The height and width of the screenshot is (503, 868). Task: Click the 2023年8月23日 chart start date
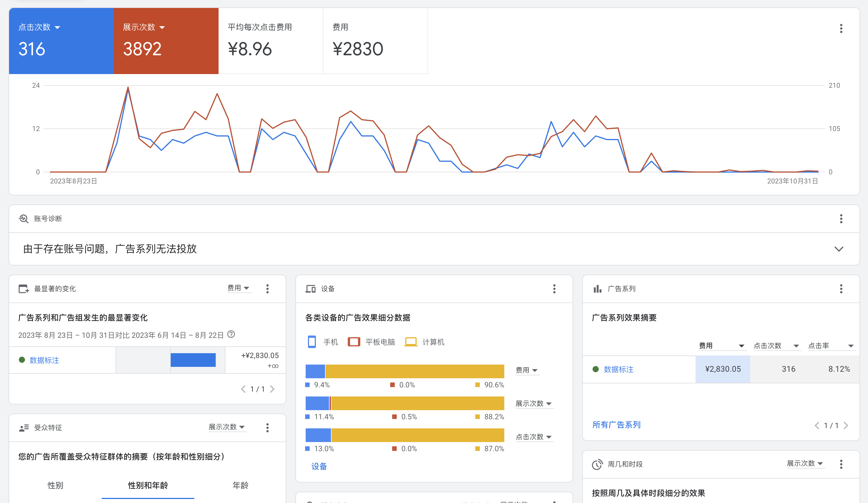point(73,181)
